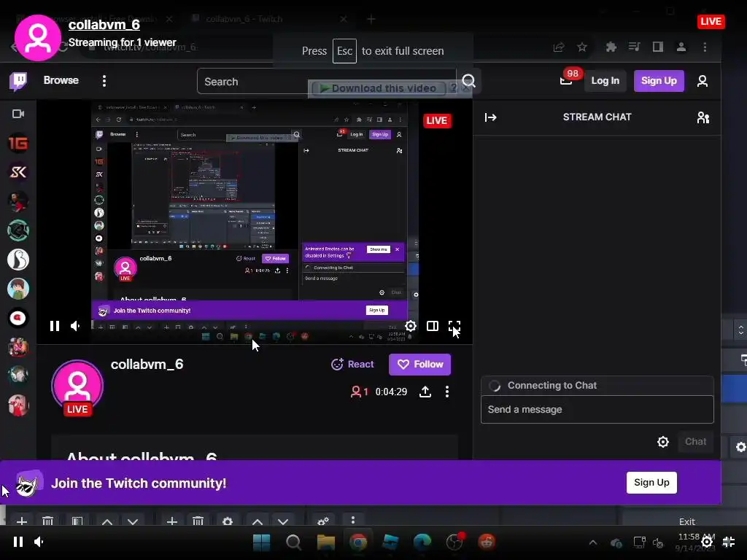747x560 pixels.
Task: Click the share page icon in address bar
Action: coord(559,47)
